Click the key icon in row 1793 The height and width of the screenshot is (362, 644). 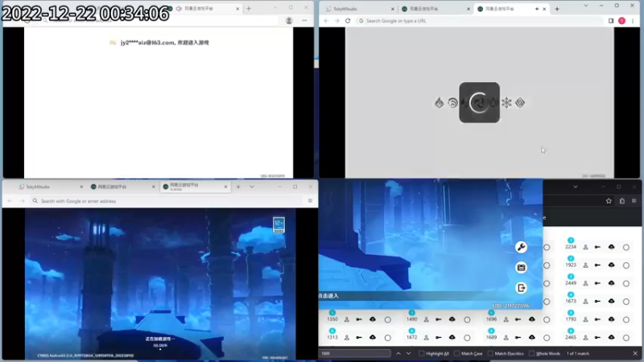pos(597,319)
